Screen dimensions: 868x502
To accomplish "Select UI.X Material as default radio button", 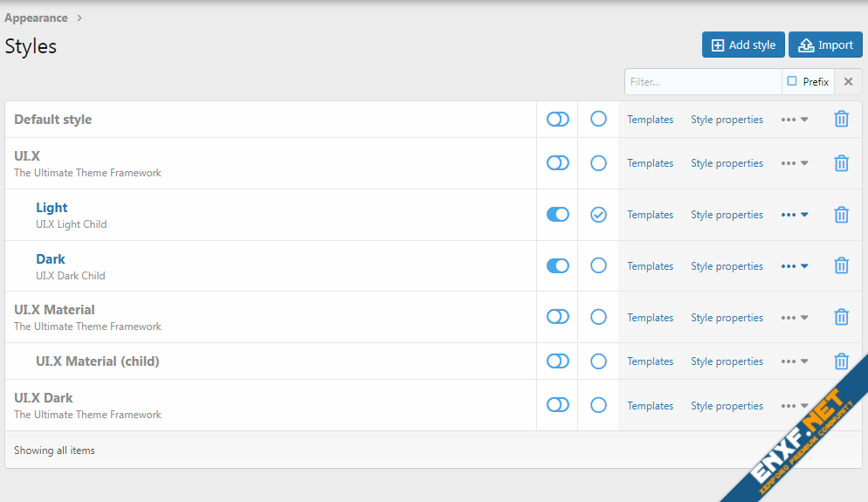I will click(x=598, y=318).
